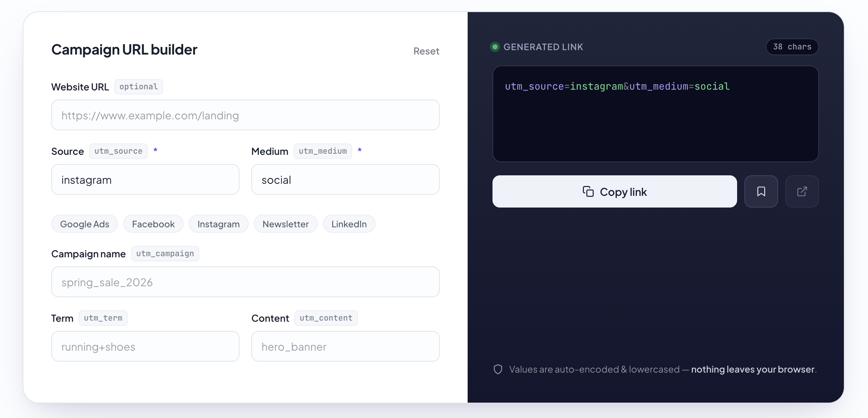Select the LinkedIn preset chip

pos(349,224)
